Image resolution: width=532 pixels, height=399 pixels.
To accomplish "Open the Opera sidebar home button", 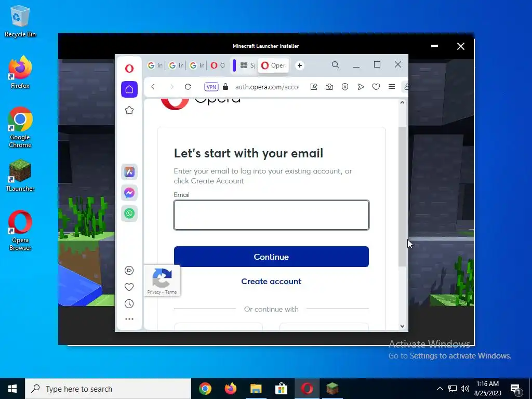I will [x=129, y=89].
